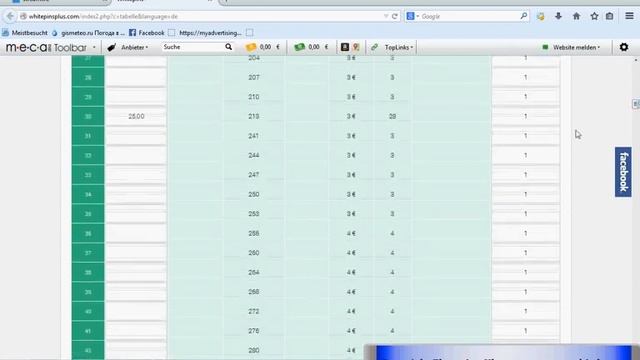Click the m·e·c·a Toolbar logo
640x360 pixels.
[46, 47]
